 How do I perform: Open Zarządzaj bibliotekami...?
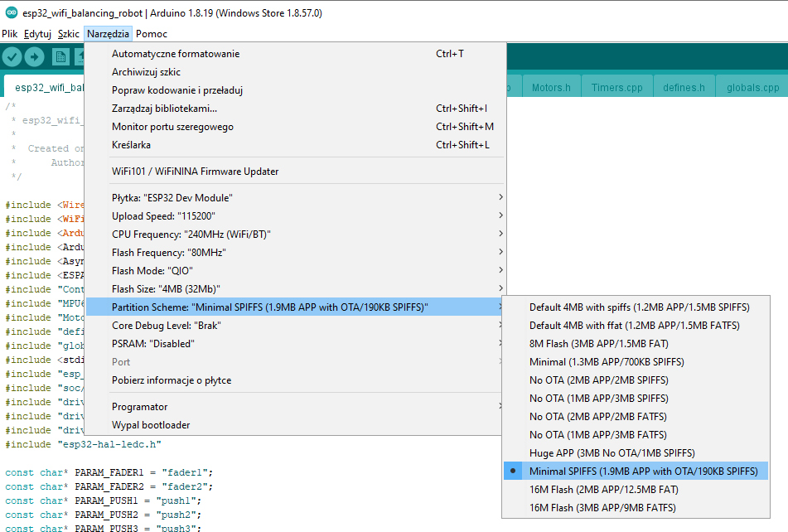(295, 109)
